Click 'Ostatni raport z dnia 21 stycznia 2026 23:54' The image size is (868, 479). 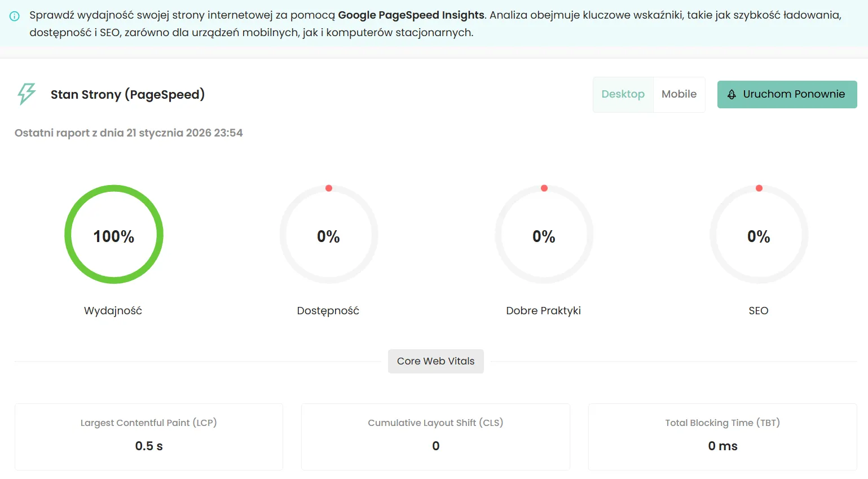click(x=129, y=133)
